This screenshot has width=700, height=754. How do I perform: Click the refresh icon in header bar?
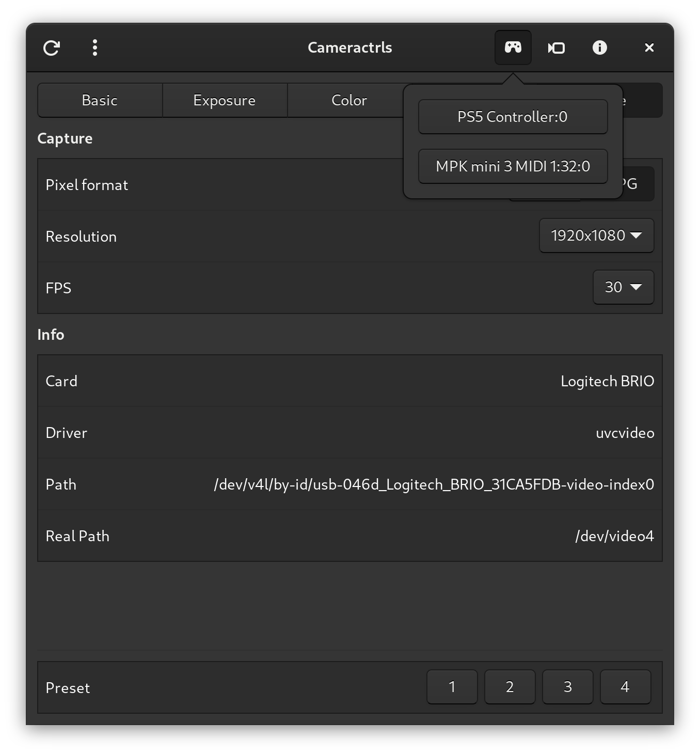(x=51, y=48)
